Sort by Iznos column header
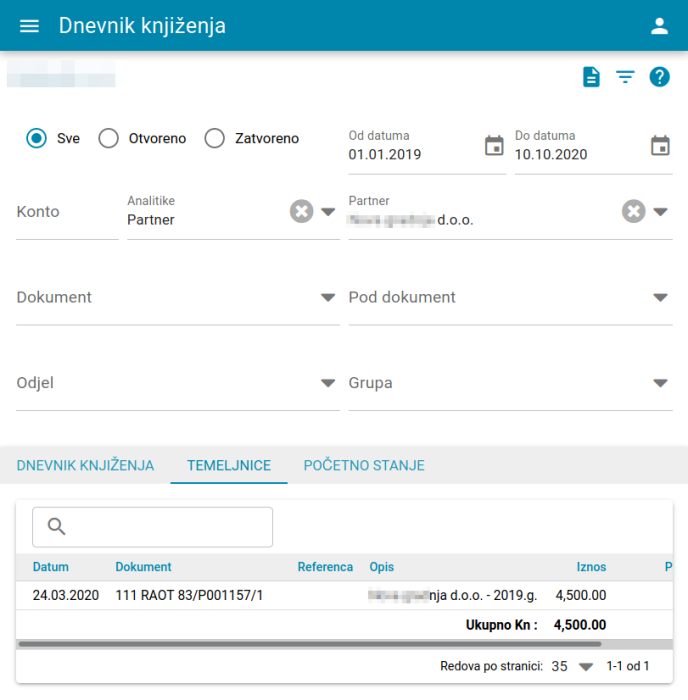 591,567
